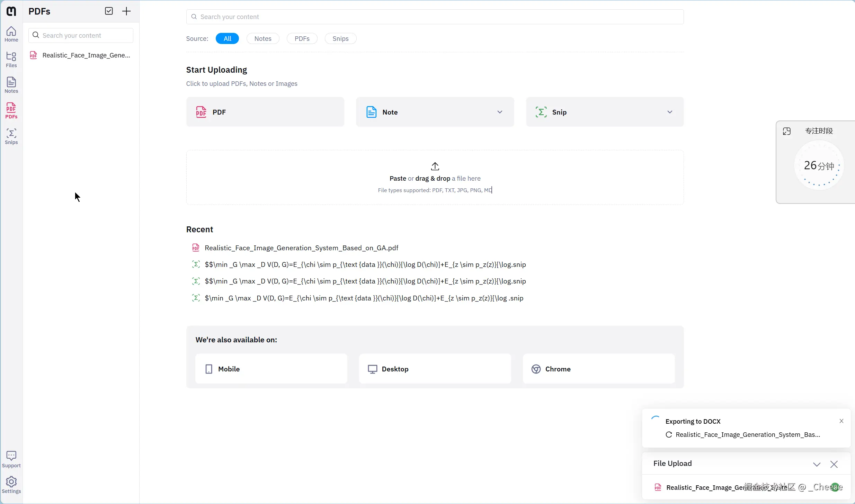Filter source by PDFs
This screenshot has width=855, height=504.
point(302,38)
